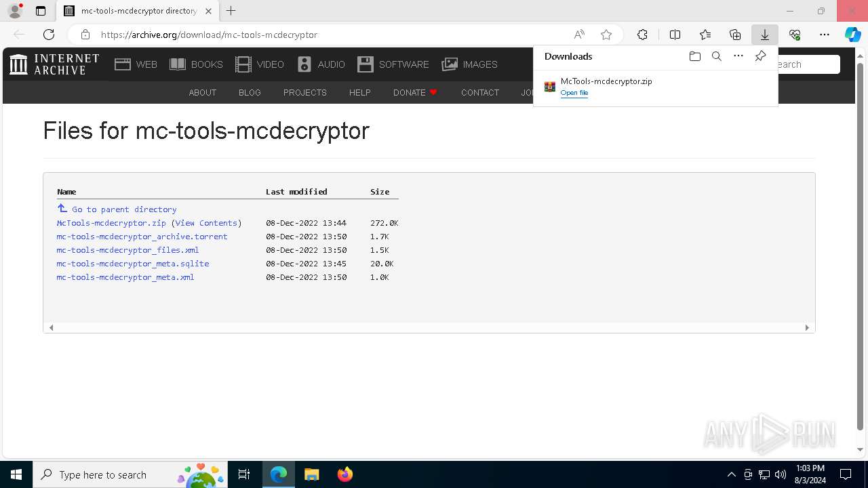Open the Edge profile icon
This screenshot has height=488, width=868.
pos(15,11)
